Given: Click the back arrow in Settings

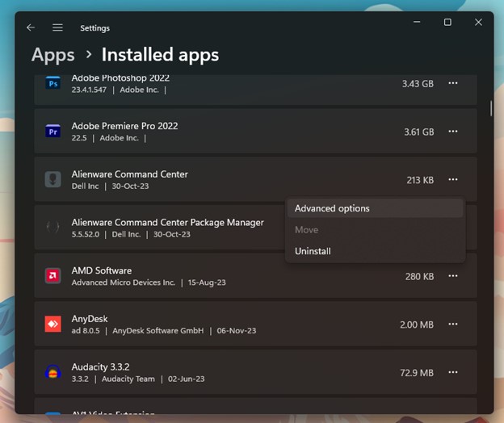Looking at the screenshot, I should click(31, 27).
